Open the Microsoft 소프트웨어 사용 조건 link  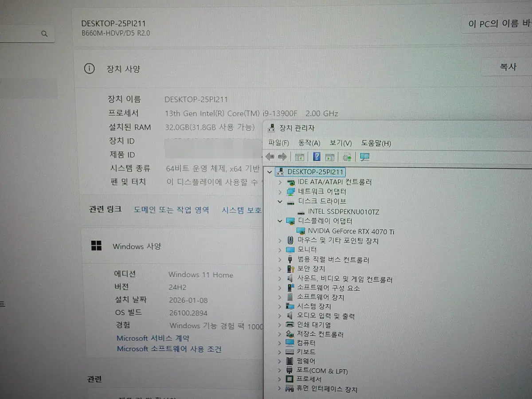tap(169, 349)
